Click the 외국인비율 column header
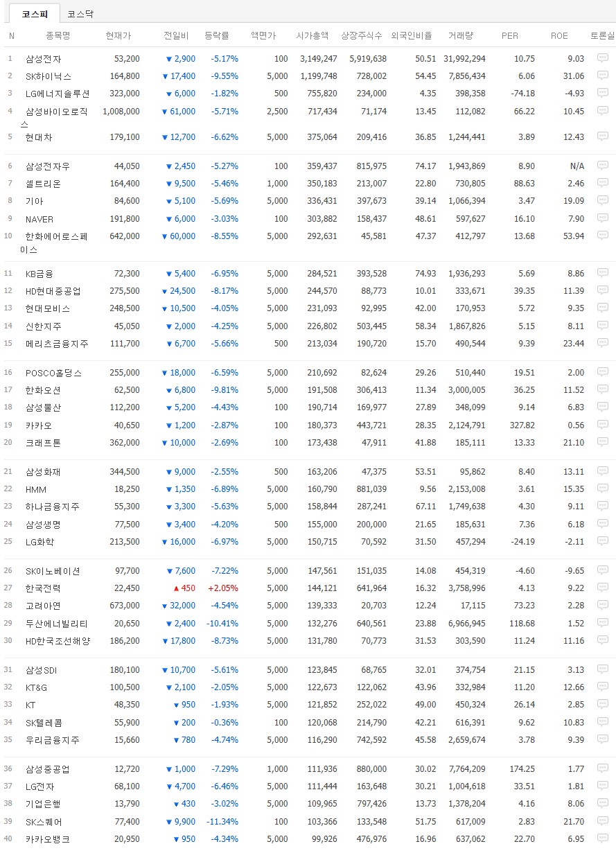This screenshot has width=616, height=853. [412, 35]
